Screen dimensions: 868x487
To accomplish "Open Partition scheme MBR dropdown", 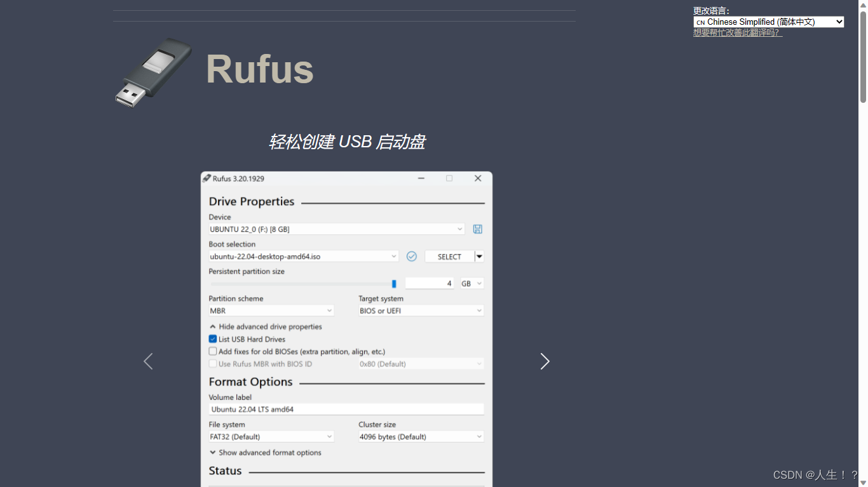I will [x=271, y=310].
